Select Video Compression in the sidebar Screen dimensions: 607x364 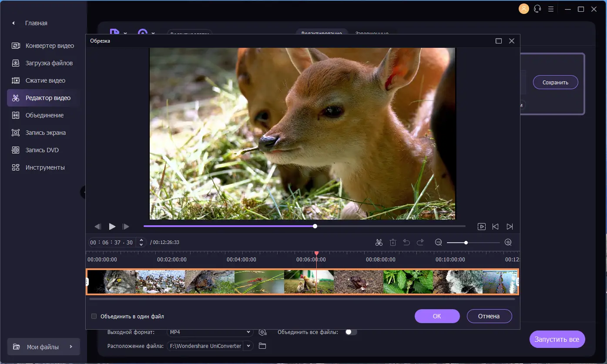click(x=45, y=80)
